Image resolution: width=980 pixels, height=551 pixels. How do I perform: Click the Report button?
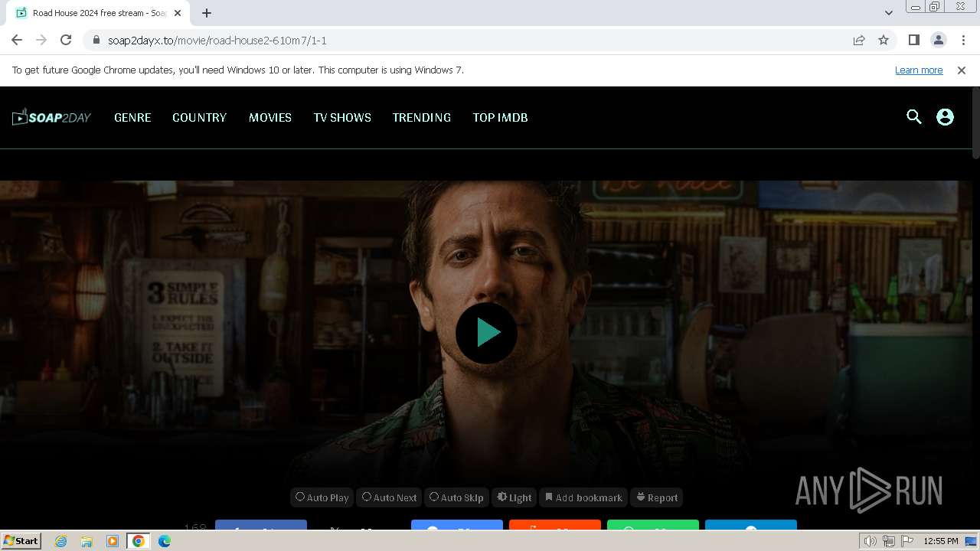[657, 497]
